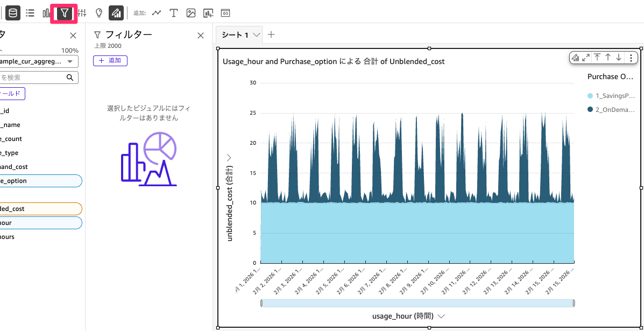Open the Parameters sliders icon in the toolbar
Screen dimensions: 644x331
tap(82, 13)
